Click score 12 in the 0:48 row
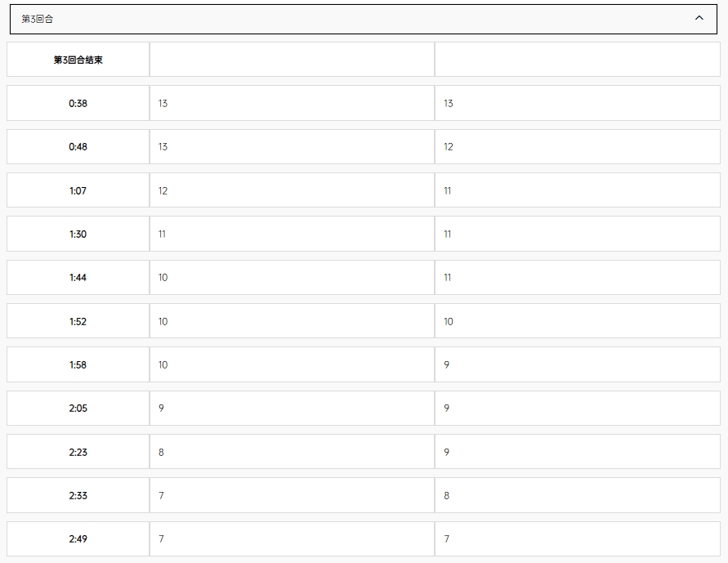 click(x=448, y=146)
